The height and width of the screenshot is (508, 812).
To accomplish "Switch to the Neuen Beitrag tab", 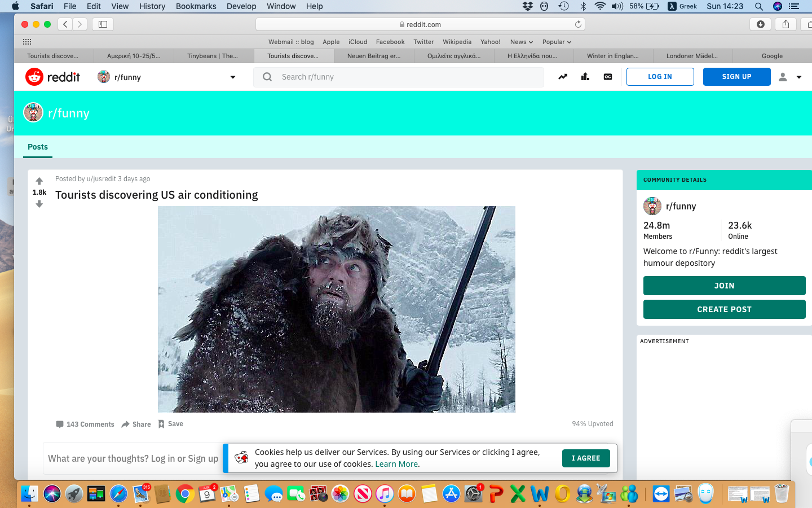I will [x=374, y=56].
